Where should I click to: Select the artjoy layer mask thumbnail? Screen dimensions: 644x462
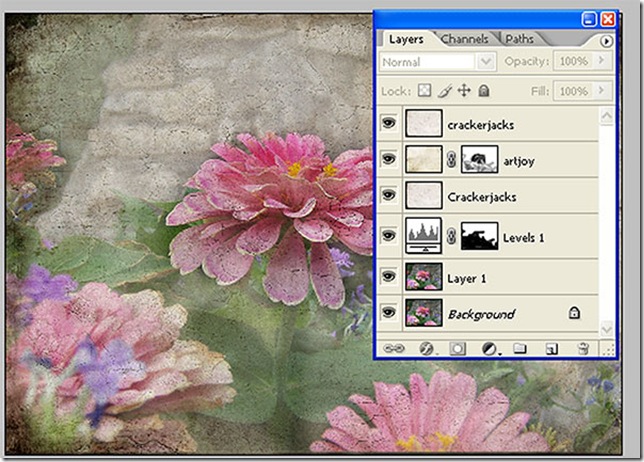coord(483,160)
